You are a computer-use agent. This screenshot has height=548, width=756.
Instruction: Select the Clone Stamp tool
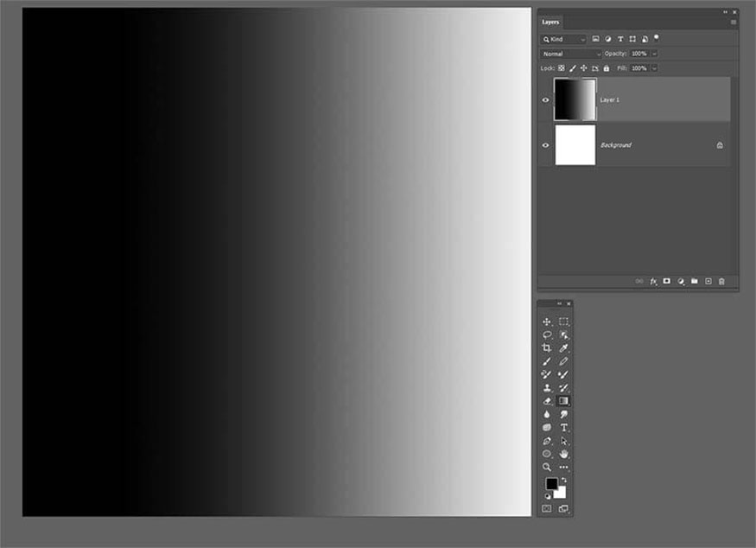point(547,388)
